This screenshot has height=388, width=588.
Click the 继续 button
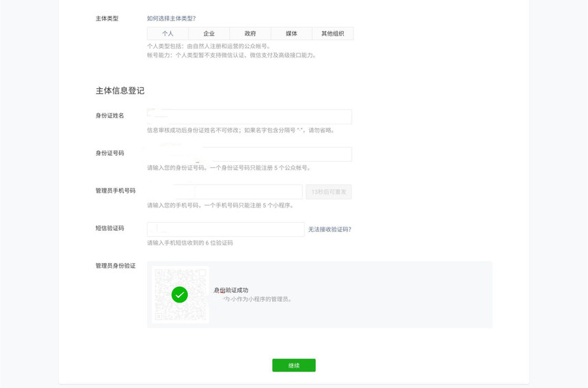pyautogui.click(x=294, y=365)
